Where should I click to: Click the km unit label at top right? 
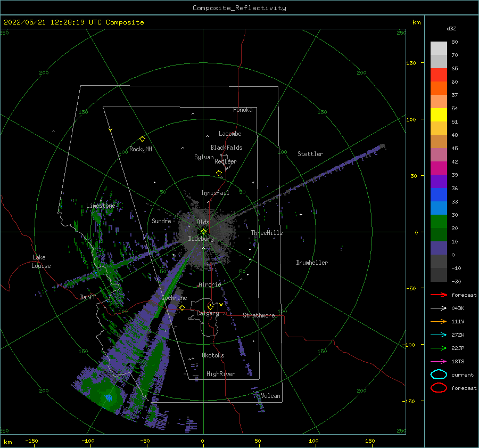tap(416, 22)
